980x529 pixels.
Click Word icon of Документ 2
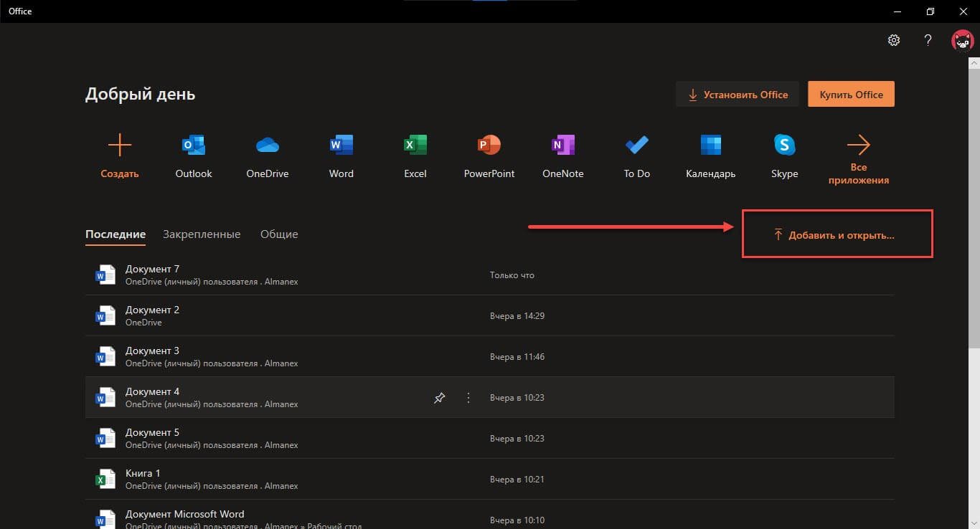105,316
